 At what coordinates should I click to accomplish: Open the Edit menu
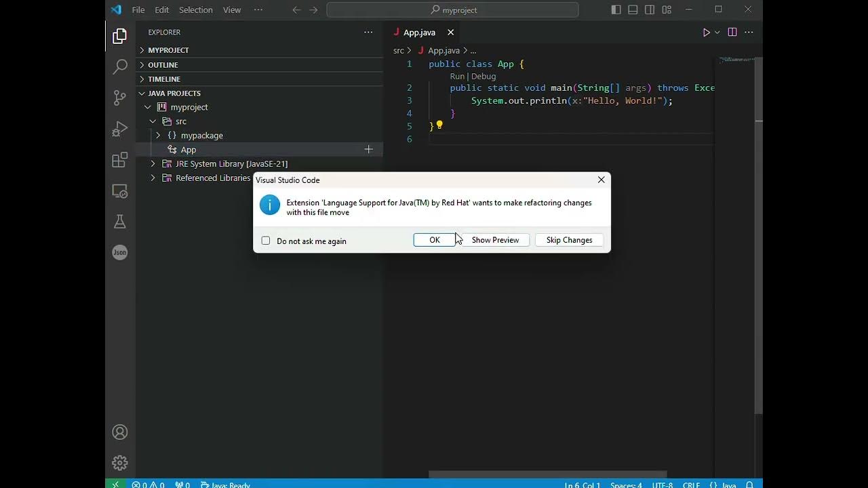(x=161, y=9)
